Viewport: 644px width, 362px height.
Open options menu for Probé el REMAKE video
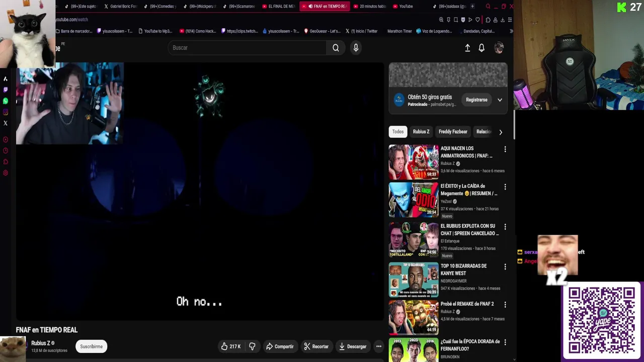505,305
